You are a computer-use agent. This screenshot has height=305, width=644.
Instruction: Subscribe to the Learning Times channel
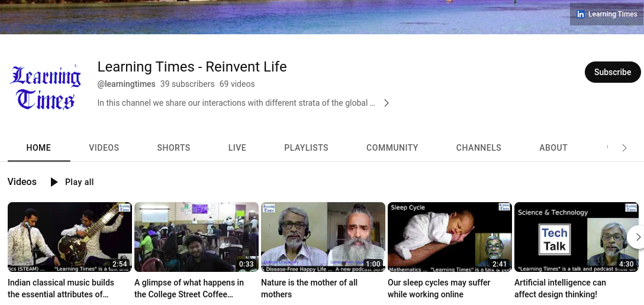click(613, 72)
